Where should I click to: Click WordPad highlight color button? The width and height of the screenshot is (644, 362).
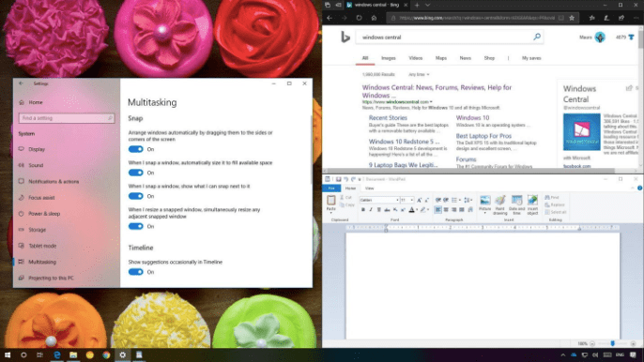tap(422, 210)
